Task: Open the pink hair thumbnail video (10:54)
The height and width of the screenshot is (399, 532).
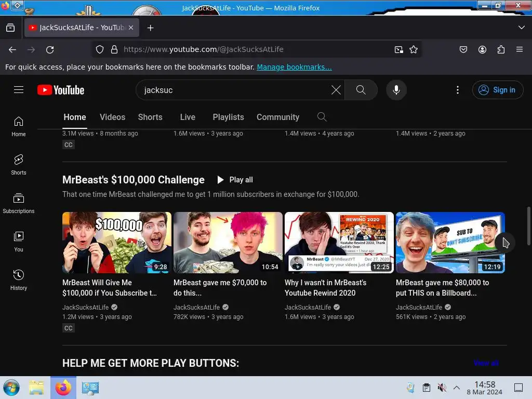Action: point(228,243)
